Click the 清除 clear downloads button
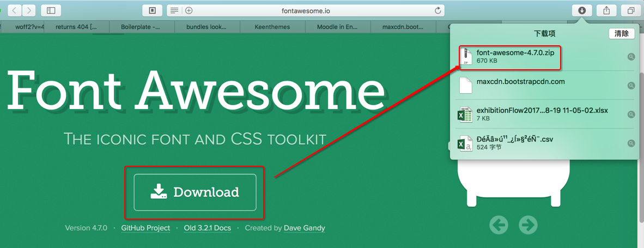 [622, 34]
